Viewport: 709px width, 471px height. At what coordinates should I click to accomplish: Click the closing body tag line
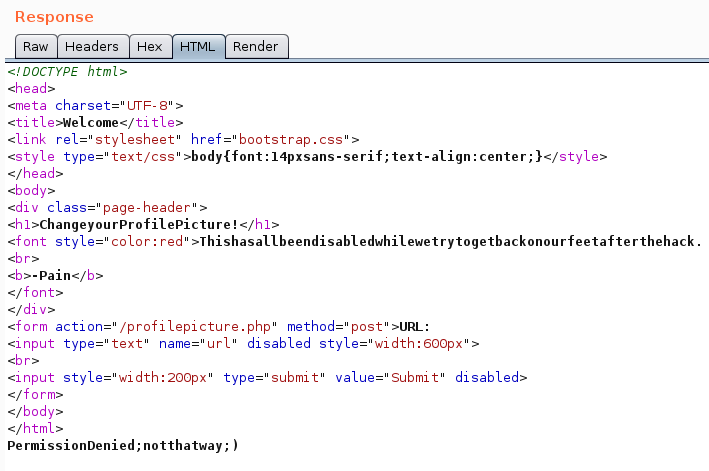[x=35, y=412]
